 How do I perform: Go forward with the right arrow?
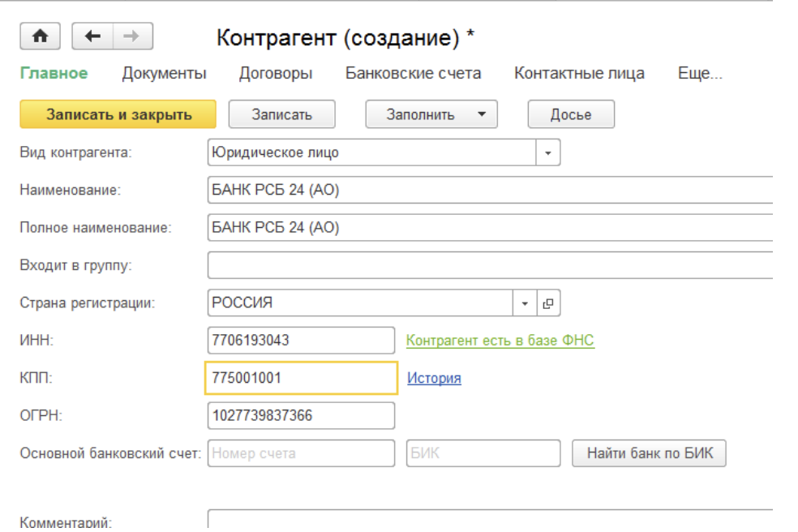click(132, 37)
